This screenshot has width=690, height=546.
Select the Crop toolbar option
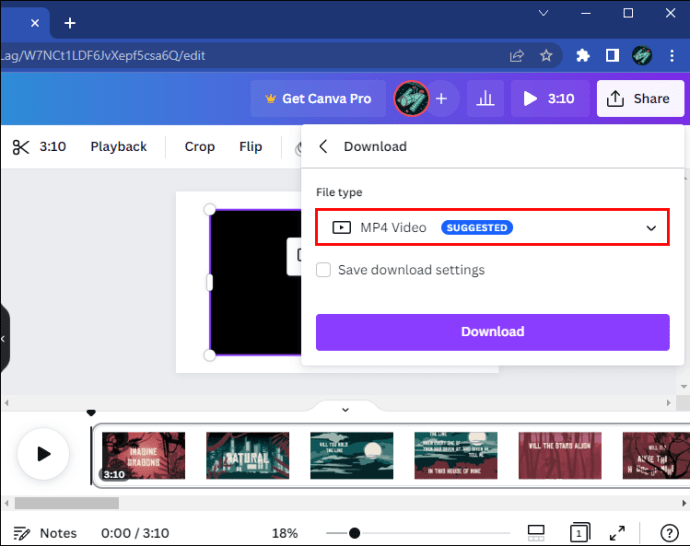click(x=200, y=147)
